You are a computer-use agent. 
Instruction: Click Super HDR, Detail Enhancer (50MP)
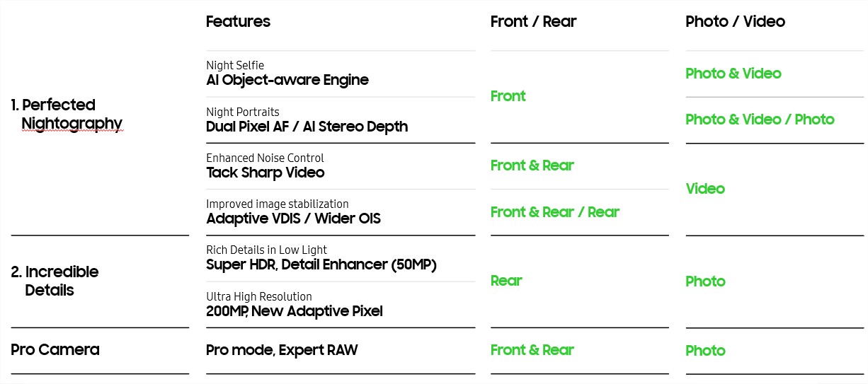pos(321,265)
